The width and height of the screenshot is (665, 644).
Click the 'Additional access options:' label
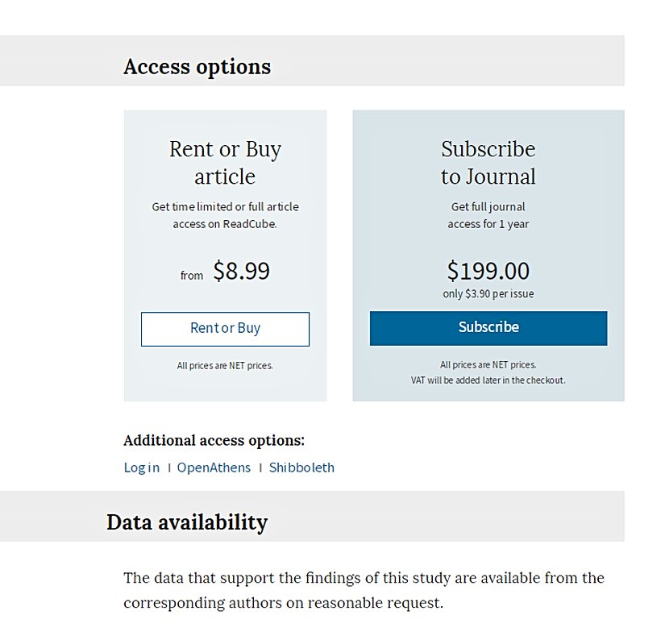click(214, 441)
